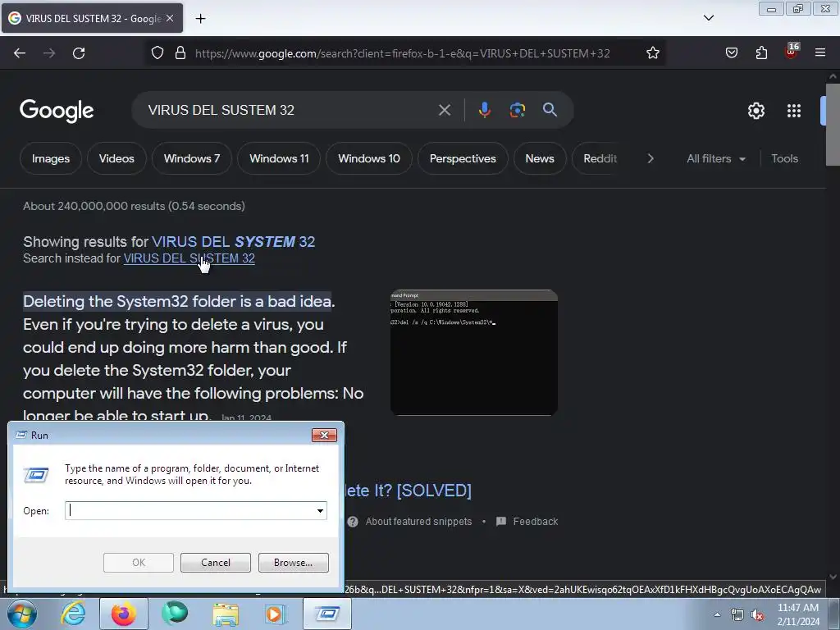Select the Windows 7 filter chip
Image resolution: width=840 pixels, height=630 pixels.
[x=192, y=158]
